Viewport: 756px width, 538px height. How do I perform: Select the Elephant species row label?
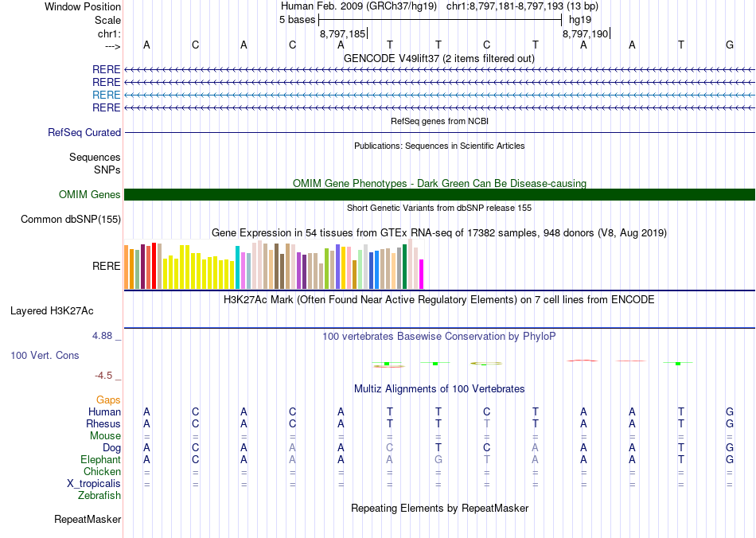100,460
